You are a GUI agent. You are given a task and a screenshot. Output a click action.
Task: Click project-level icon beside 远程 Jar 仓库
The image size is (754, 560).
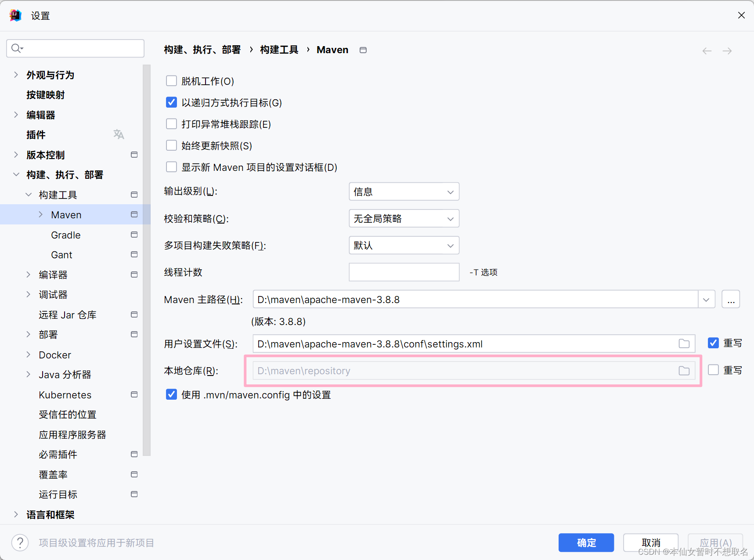click(134, 314)
